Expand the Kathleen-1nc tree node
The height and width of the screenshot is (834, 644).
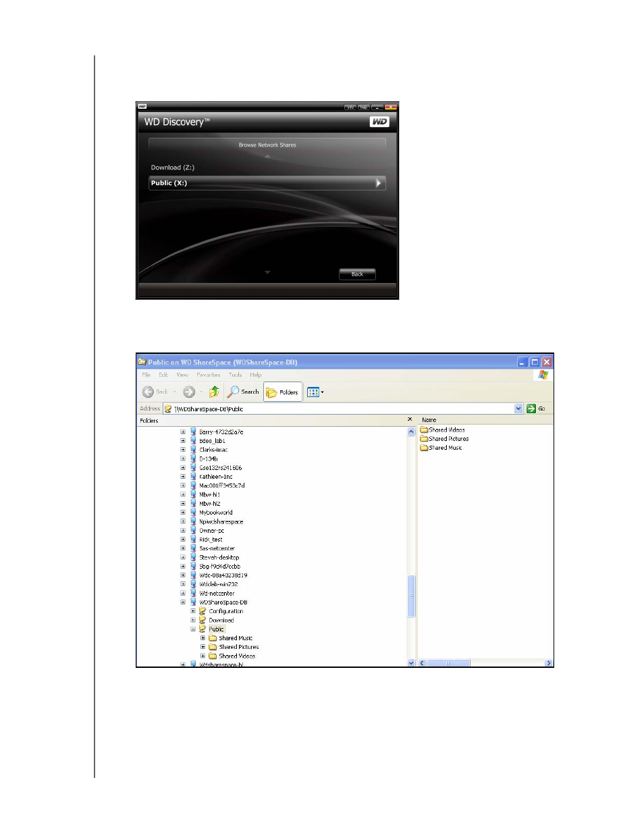tap(182, 477)
